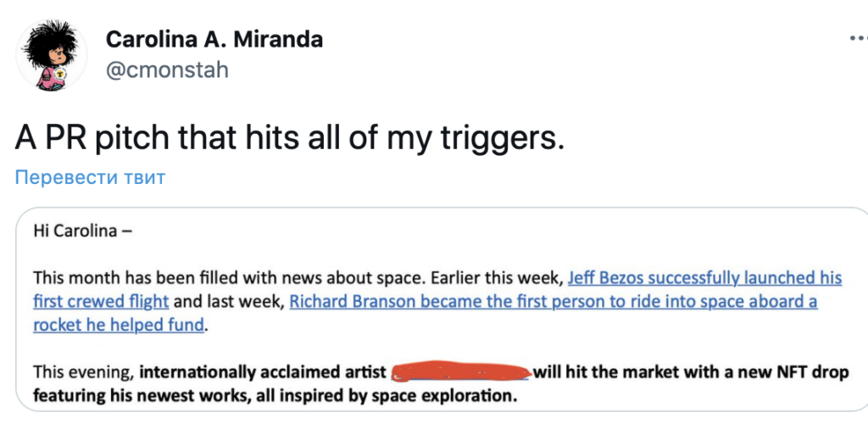Click the "first crewed flight" link text
Screen dimensions: 868x434
pyautogui.click(x=101, y=301)
